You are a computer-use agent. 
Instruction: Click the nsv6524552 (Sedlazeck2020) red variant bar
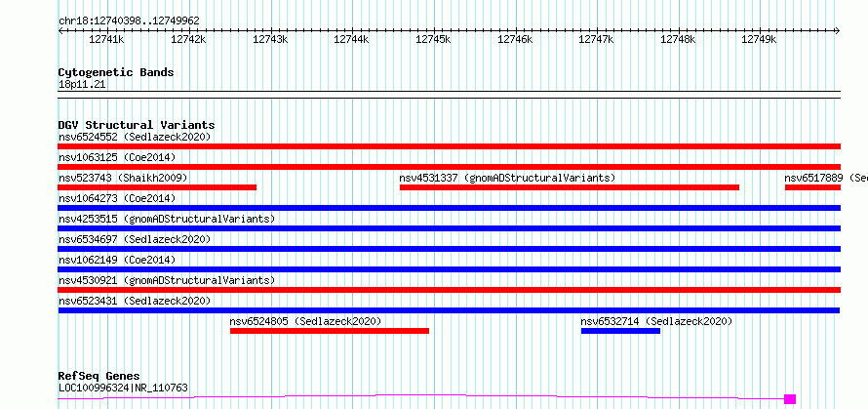tap(449, 146)
